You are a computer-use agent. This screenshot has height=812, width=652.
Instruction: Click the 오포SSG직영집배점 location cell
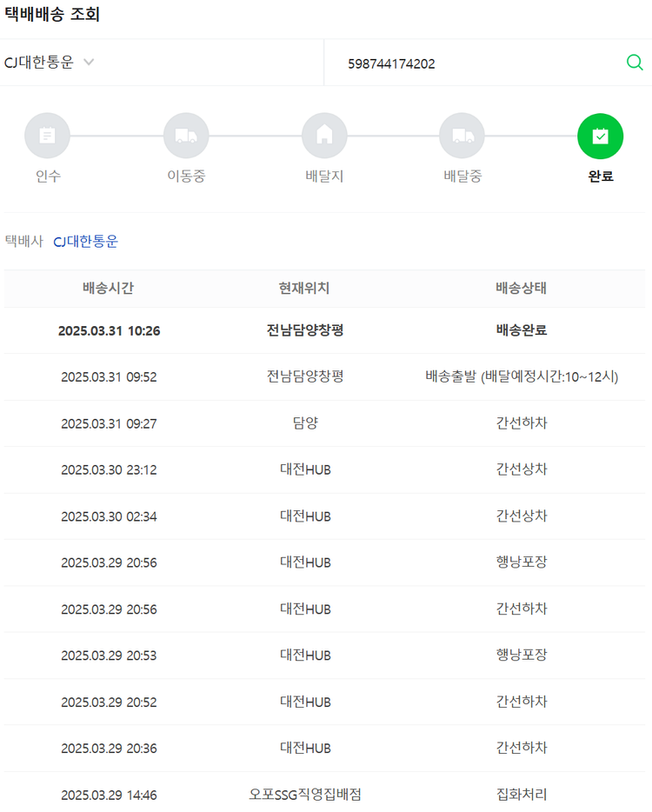305,795
